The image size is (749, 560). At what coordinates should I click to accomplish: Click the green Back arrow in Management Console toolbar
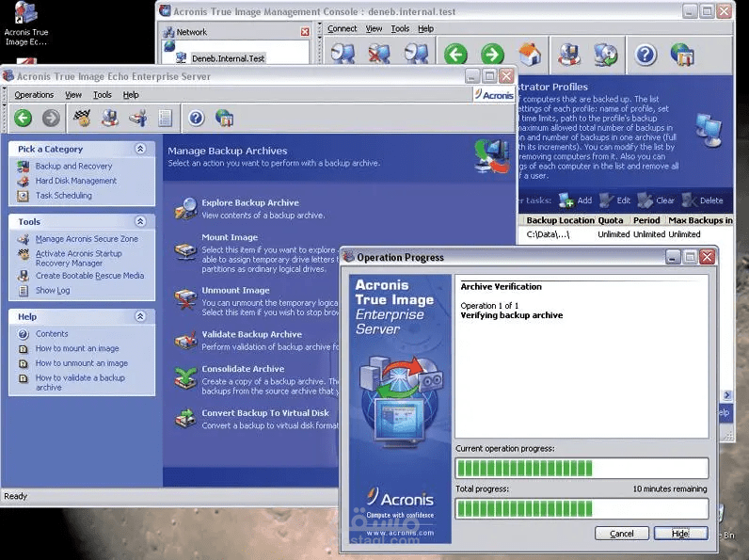[x=455, y=54]
